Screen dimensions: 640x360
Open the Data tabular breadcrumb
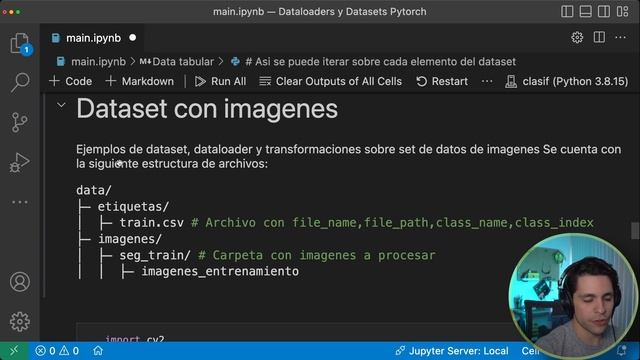[177, 62]
